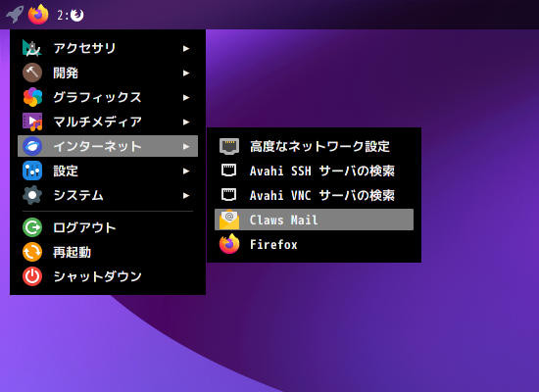Screen dimensions: 539x392
Task: Click the 開発 hammer icon
Action: click(32, 73)
